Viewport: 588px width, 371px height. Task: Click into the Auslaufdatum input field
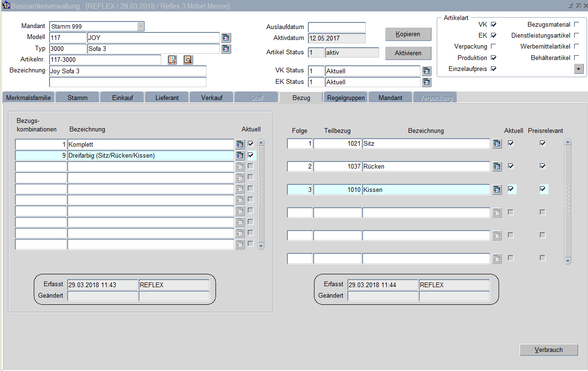click(x=337, y=27)
